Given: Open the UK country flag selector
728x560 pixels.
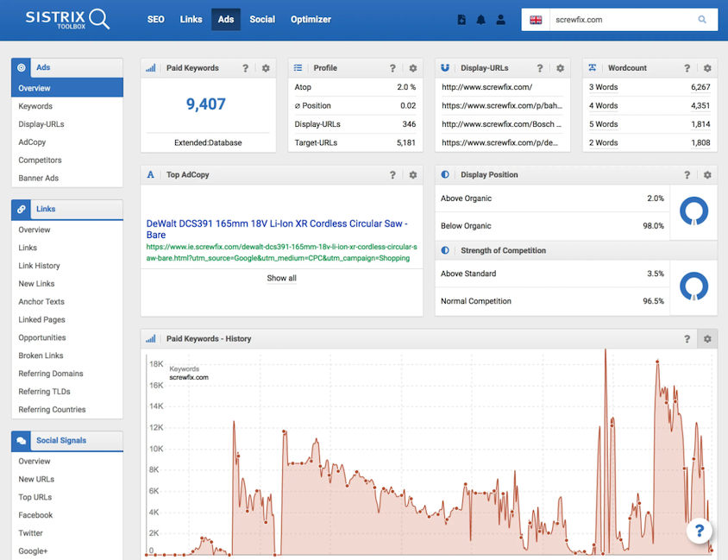Looking at the screenshot, I should tap(536, 20).
